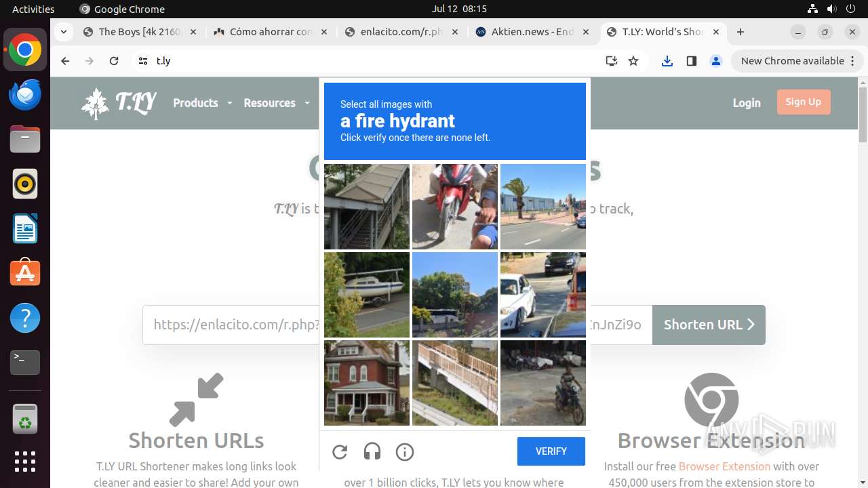Viewport: 868px width, 488px height.
Task: Switch to Aktien.news tab
Action: [532, 32]
